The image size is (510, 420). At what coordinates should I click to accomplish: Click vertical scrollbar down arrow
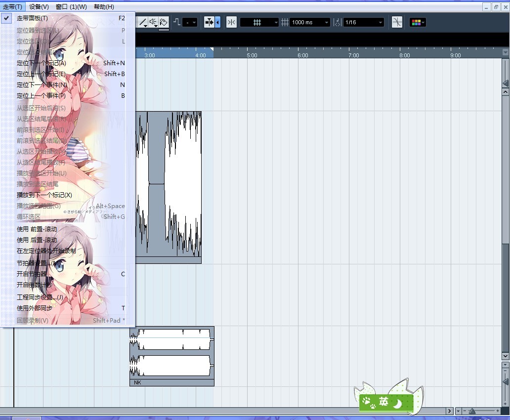[x=505, y=356]
